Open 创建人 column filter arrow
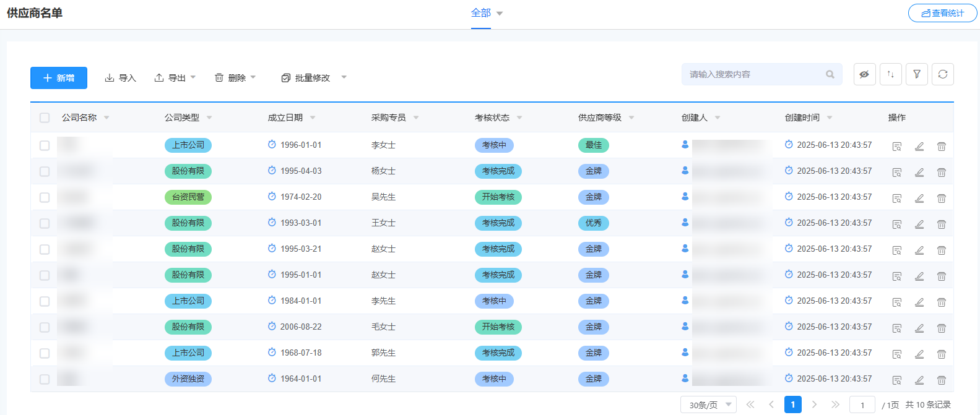This screenshot has width=980, height=415. (x=718, y=118)
